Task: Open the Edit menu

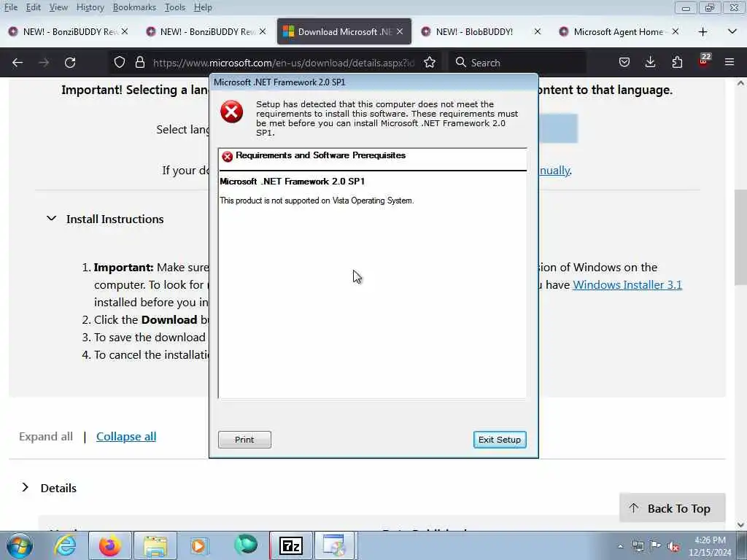Action: point(33,7)
